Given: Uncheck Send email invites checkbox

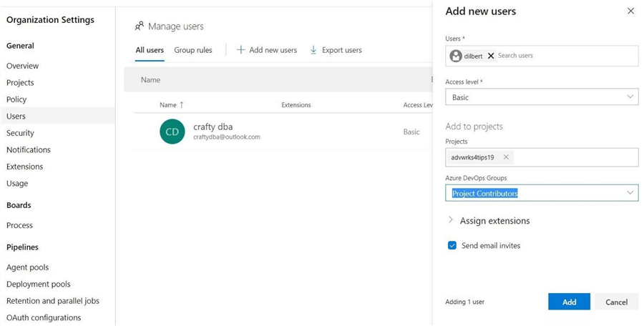Looking at the screenshot, I should pyautogui.click(x=452, y=245).
